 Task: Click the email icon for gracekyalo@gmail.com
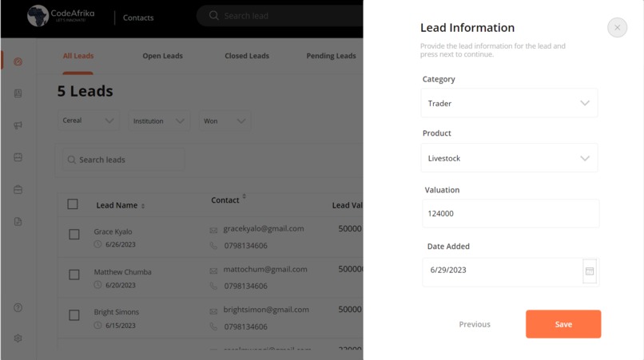point(213,230)
